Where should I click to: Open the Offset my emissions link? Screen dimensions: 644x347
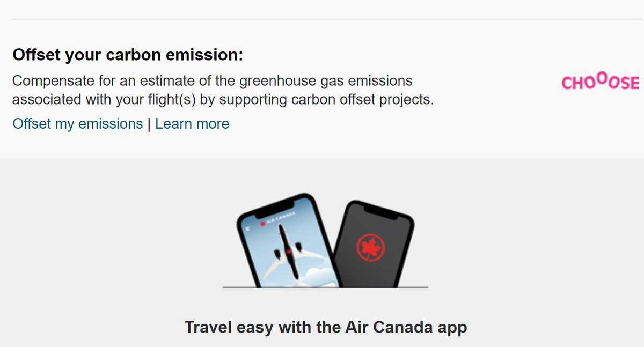point(78,124)
